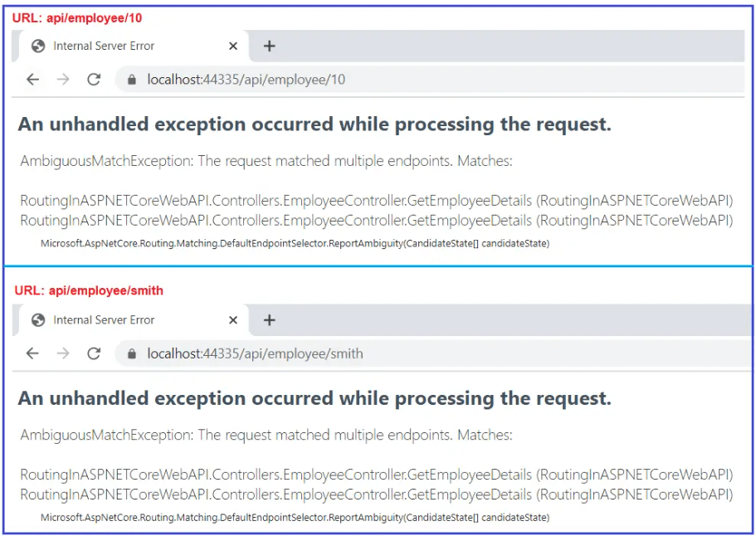Close the Internal Server Error tab for employee/smith
This screenshot has width=756, height=536.
(x=233, y=320)
